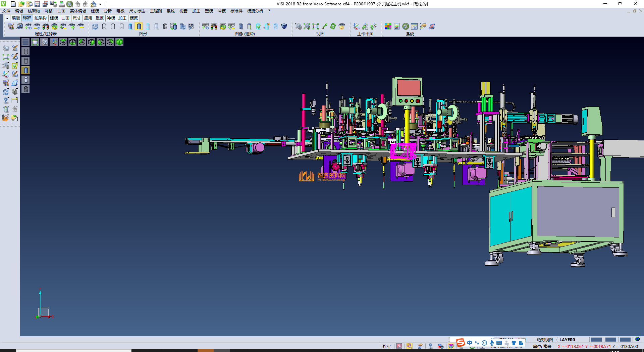Screen dimensions: 644x352
Task: Open the LAYER0 layer selector
Action: [567, 340]
